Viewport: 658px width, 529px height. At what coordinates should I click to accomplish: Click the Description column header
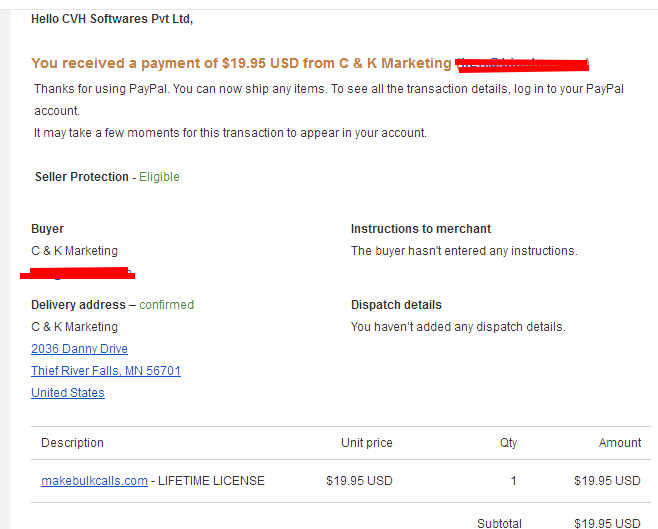72,443
